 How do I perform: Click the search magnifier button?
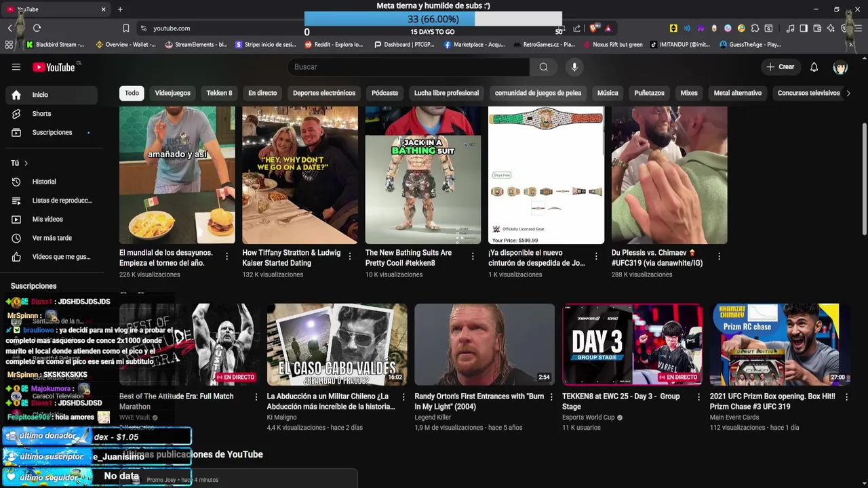(x=543, y=67)
